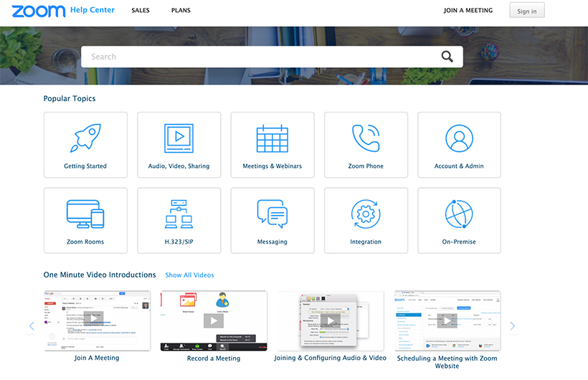Open Getting Started rocket icon
This screenshot has height=380, width=588.
click(85, 138)
